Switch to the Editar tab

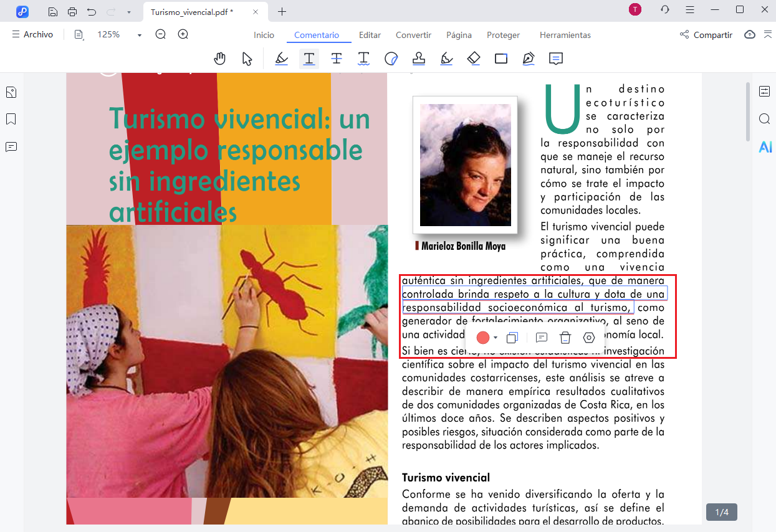[370, 35]
